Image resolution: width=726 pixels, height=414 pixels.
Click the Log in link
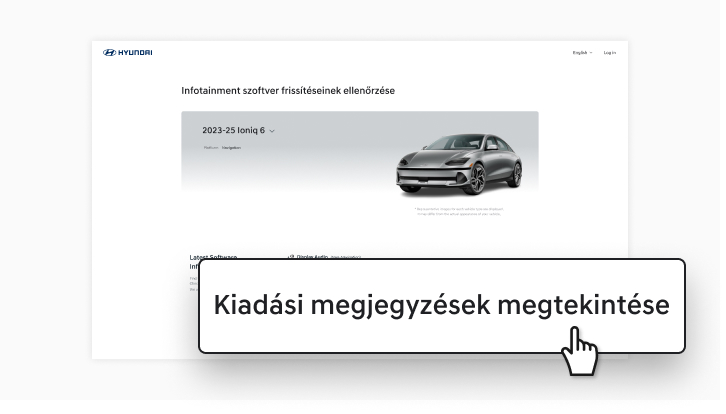tap(609, 52)
